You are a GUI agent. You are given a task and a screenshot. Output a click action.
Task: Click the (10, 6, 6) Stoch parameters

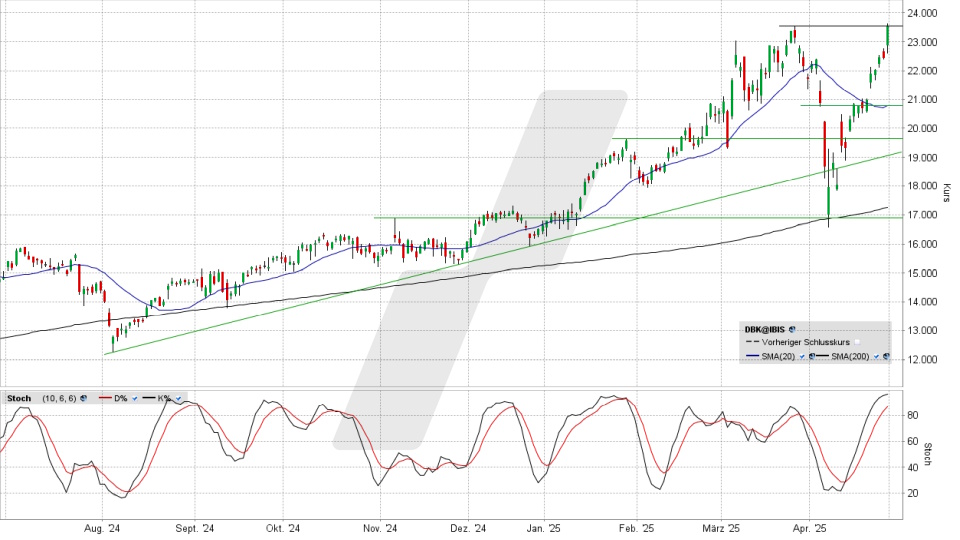click(59, 398)
